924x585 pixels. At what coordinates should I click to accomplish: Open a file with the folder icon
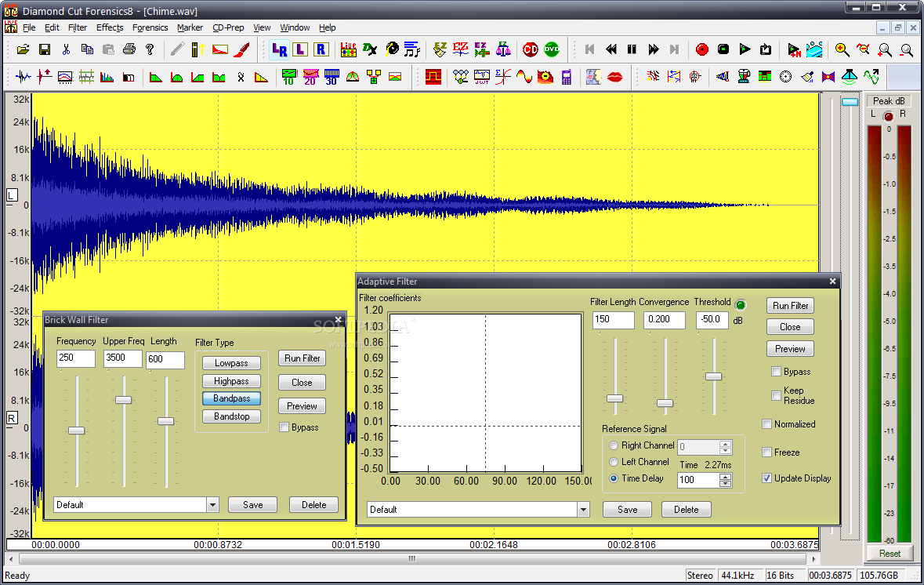[23, 49]
